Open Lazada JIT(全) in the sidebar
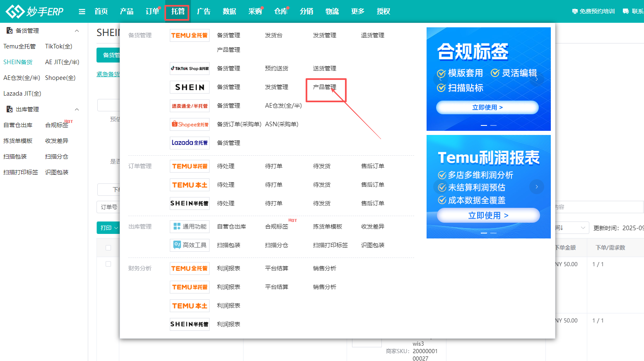The width and height of the screenshot is (644, 361). coord(22,94)
